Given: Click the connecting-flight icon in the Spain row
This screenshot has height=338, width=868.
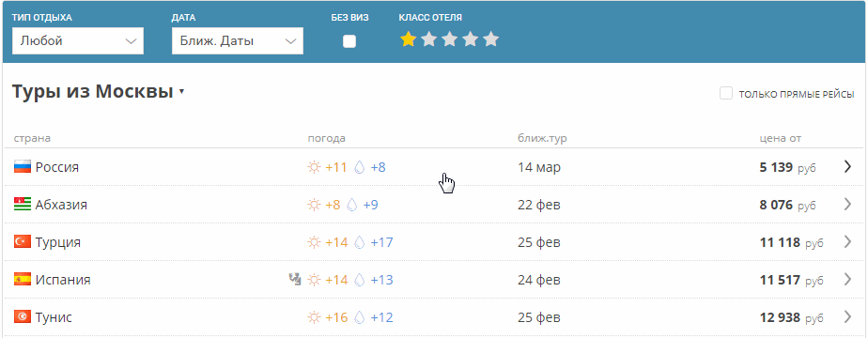Looking at the screenshot, I should pyautogui.click(x=295, y=280).
